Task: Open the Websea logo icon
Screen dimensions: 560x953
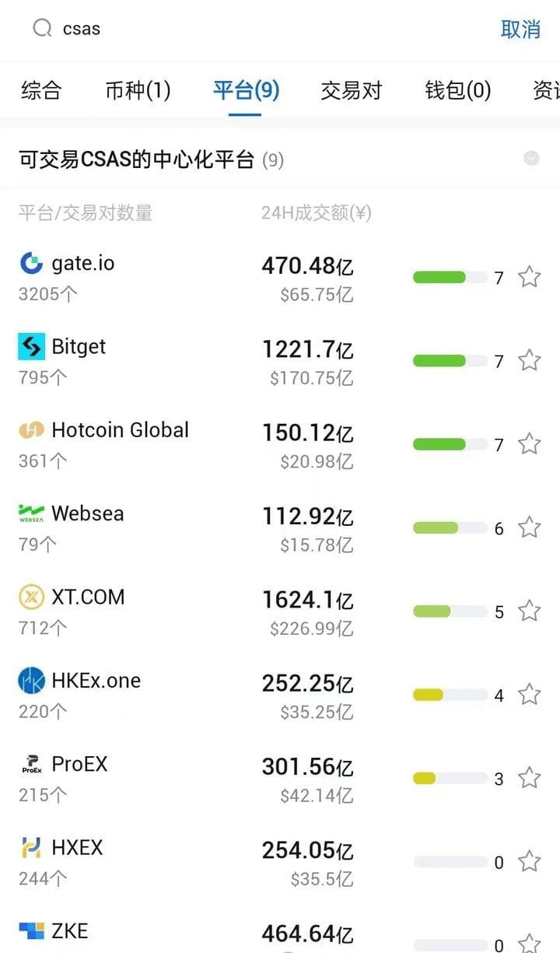Action: click(x=31, y=513)
